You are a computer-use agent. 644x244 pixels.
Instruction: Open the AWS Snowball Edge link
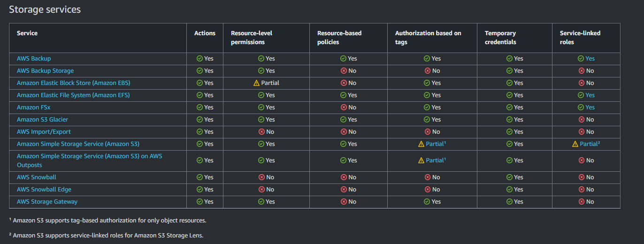(44, 190)
